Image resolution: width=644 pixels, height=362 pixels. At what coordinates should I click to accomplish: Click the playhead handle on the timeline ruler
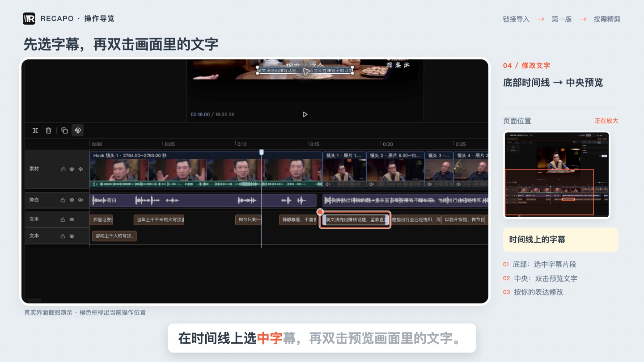(262, 152)
